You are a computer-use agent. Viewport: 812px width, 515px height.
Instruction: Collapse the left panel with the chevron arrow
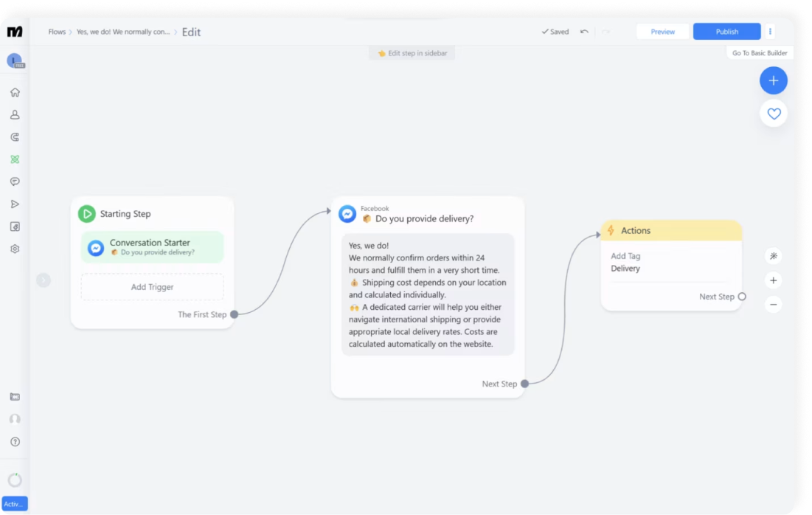pos(43,280)
